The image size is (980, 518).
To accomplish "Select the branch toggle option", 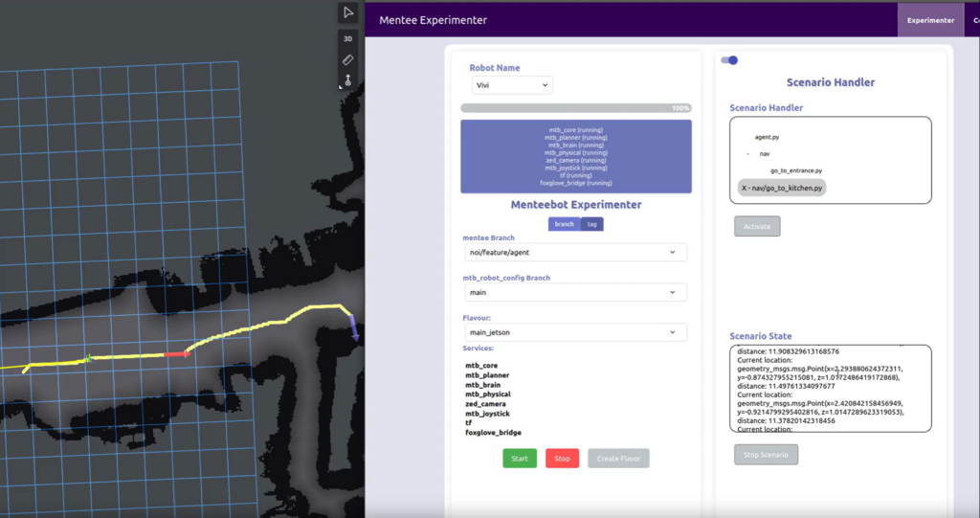I will coord(564,224).
